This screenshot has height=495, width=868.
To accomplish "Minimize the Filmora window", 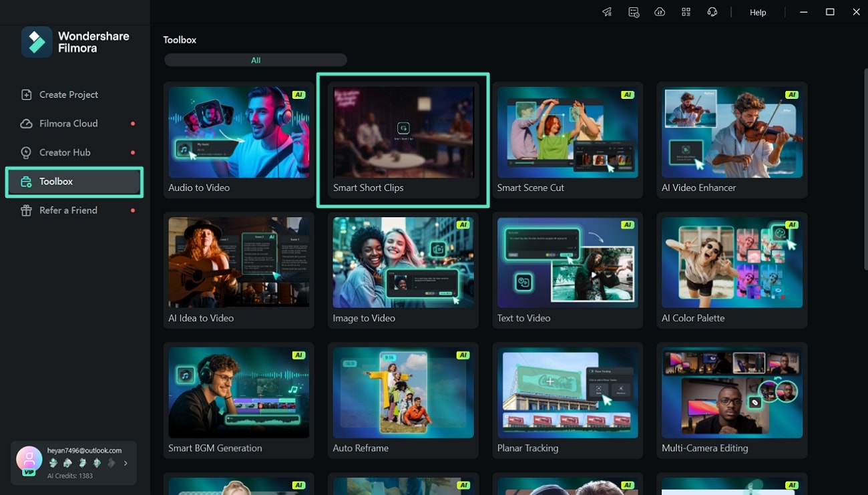I will click(x=804, y=12).
